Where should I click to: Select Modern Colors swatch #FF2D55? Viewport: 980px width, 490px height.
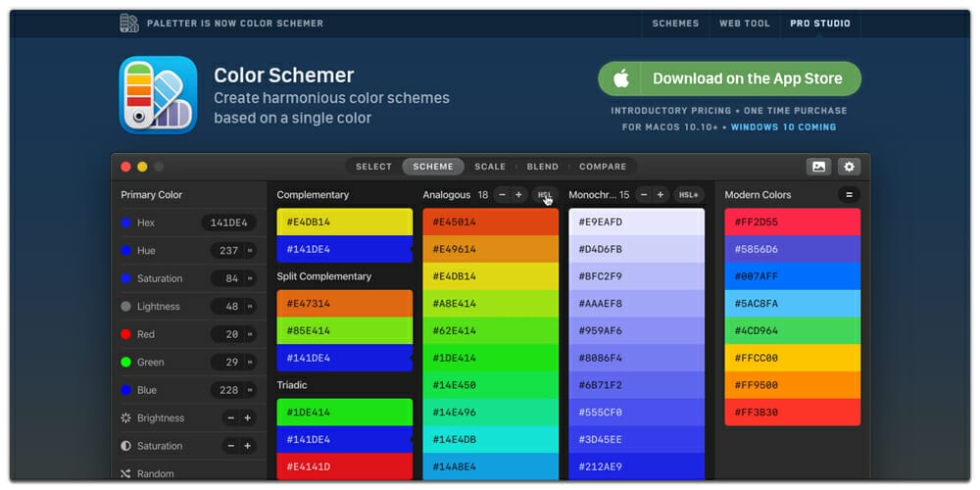point(793,221)
